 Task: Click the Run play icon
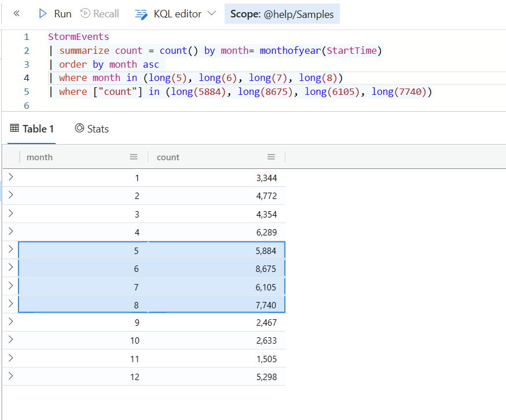pos(42,13)
